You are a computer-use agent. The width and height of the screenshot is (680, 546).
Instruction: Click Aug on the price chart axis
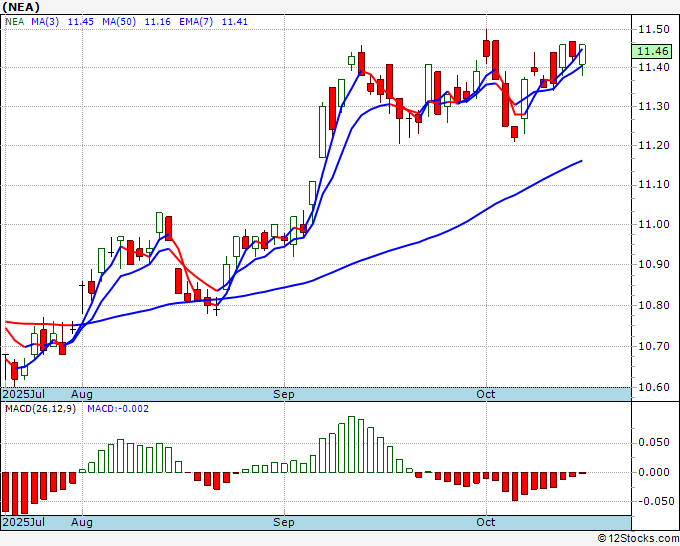tap(82, 394)
